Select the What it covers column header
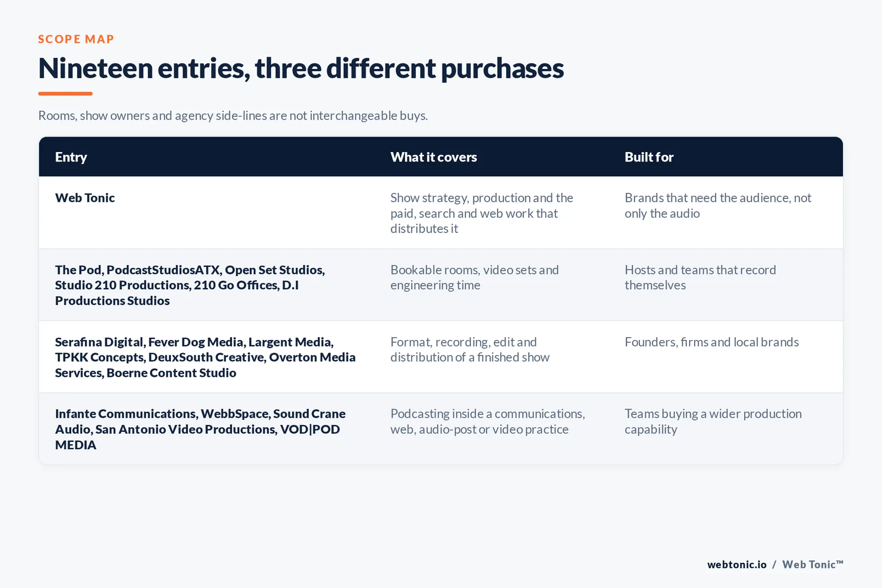The image size is (882, 588). (434, 157)
